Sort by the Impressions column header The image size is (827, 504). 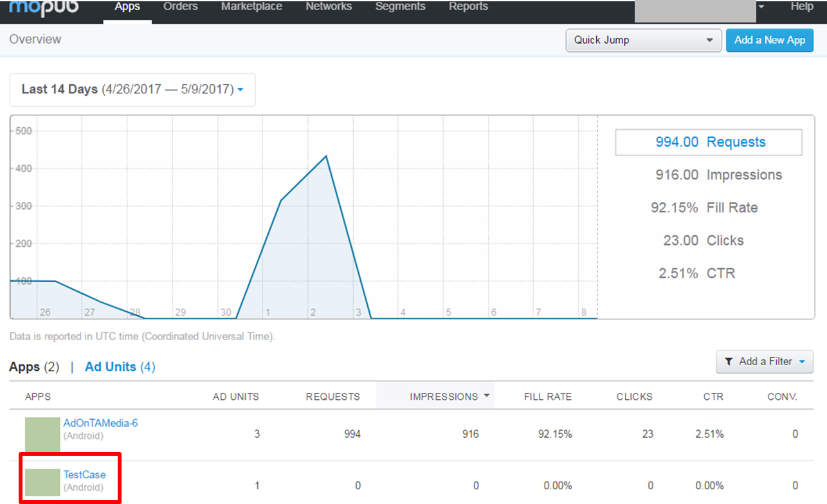(x=444, y=397)
